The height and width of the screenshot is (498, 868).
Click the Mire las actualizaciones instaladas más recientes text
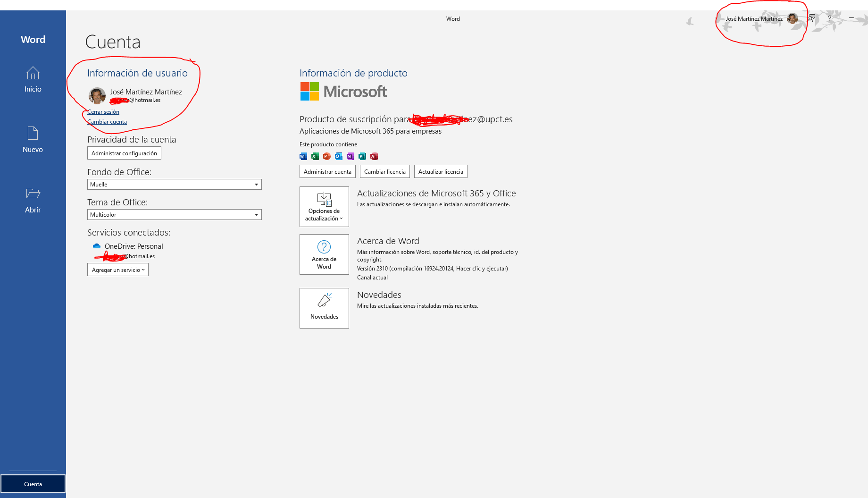click(x=417, y=306)
